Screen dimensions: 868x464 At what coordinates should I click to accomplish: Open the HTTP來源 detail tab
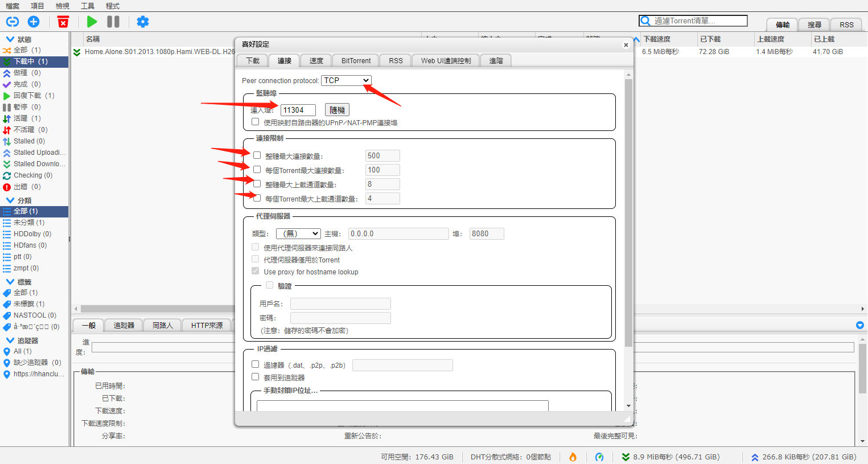click(207, 325)
